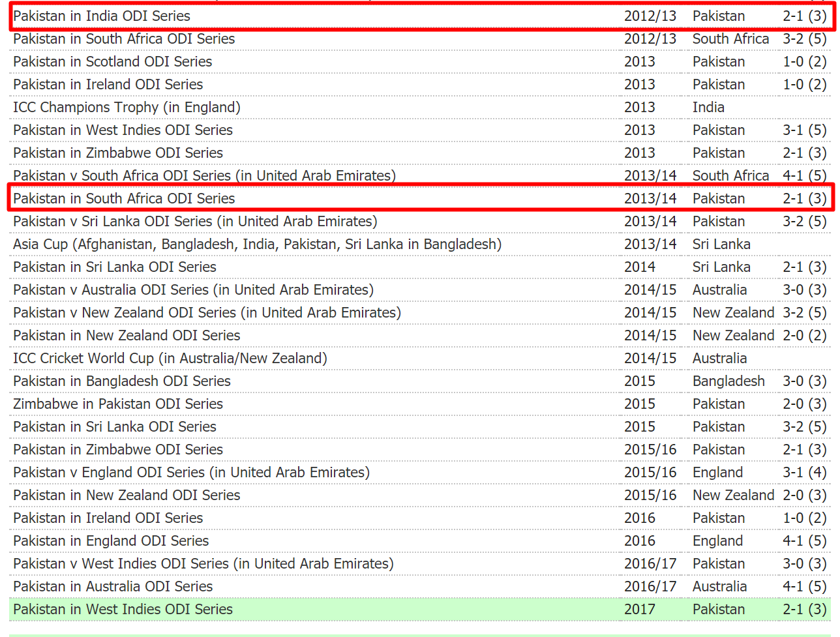Click season 2017 in the highlighted green row
840x637 pixels.
(639, 609)
